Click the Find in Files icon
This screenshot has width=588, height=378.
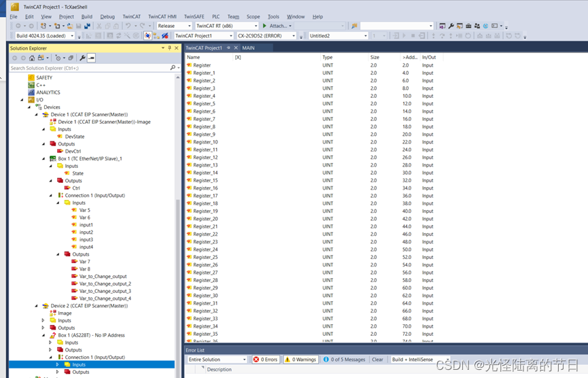tap(354, 26)
